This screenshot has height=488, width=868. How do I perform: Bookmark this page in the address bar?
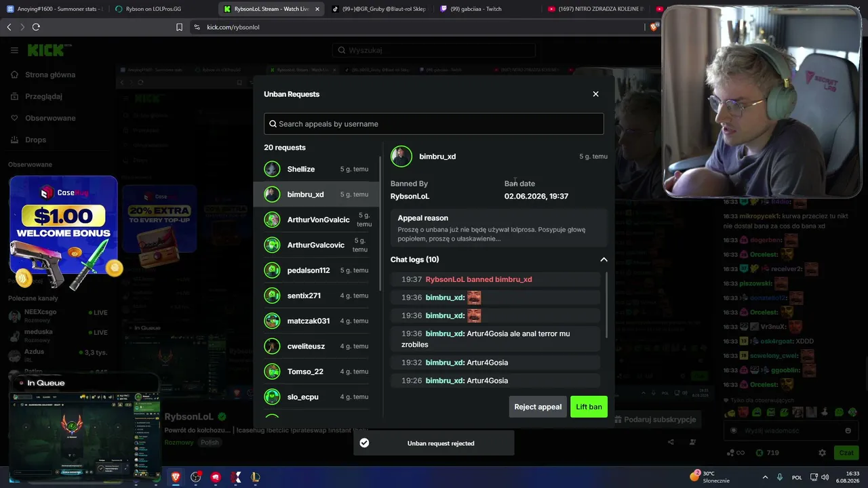coord(179,27)
